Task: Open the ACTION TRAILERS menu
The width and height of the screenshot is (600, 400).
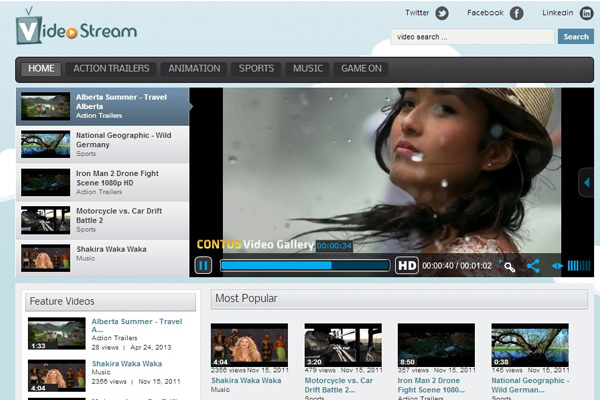Action: [x=111, y=69]
